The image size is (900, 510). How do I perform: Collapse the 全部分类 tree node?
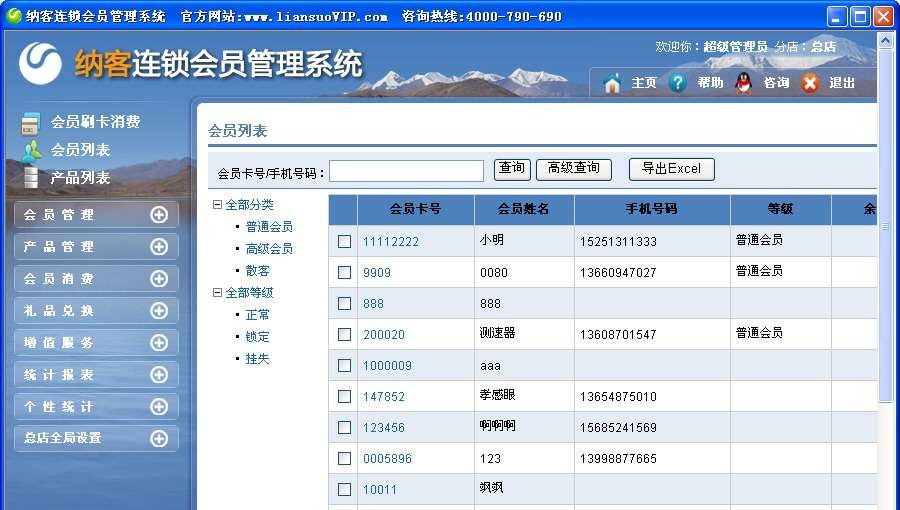[217, 204]
